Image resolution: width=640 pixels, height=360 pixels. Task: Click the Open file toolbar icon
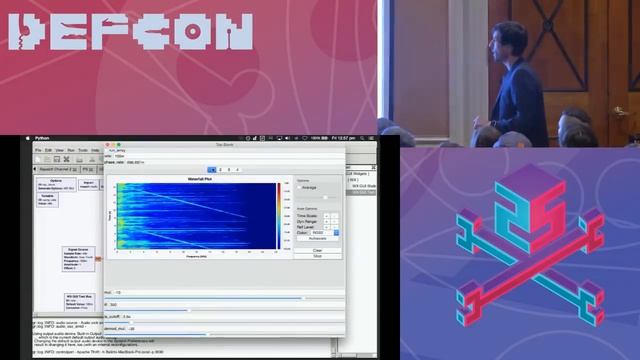tap(47, 159)
